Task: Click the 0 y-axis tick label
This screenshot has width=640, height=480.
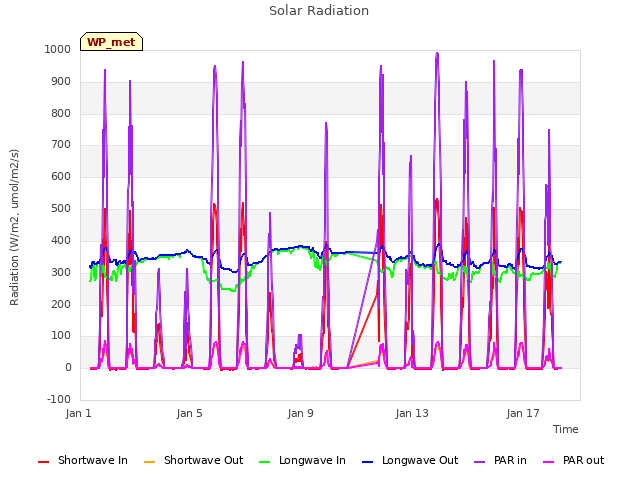Action: 68,367
